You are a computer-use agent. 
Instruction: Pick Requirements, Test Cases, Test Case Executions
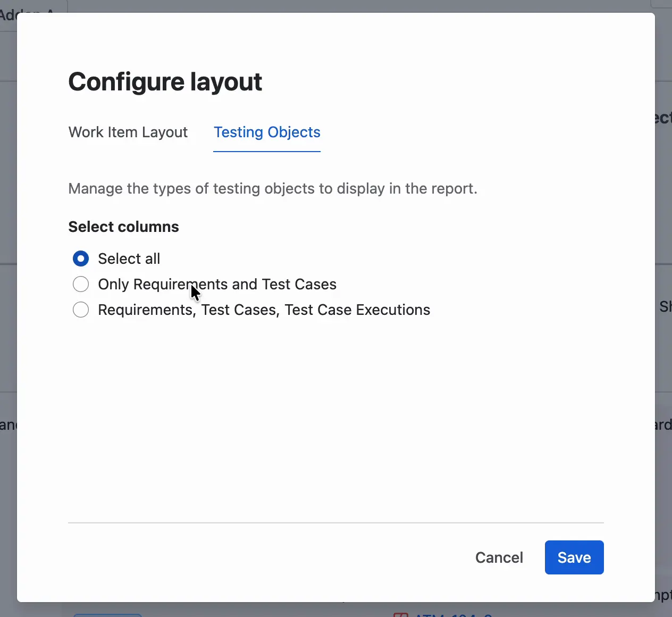[81, 310]
